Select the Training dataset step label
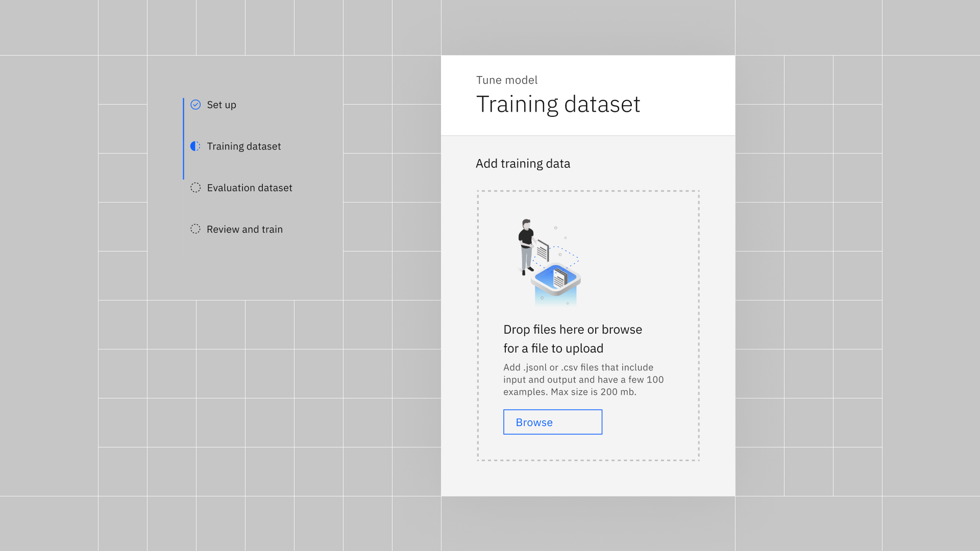Viewport: 980px width, 551px height. pos(244,146)
